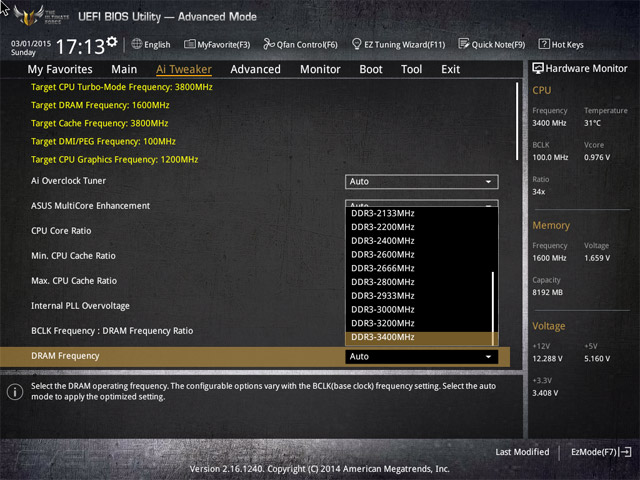Open the DRAM Frequency Auto dropdown
The width and height of the screenshot is (640, 480).
422,357
